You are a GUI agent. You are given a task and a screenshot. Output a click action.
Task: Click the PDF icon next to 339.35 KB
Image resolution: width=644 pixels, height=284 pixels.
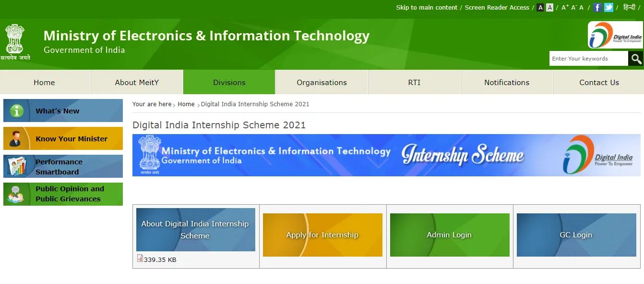[x=140, y=258]
